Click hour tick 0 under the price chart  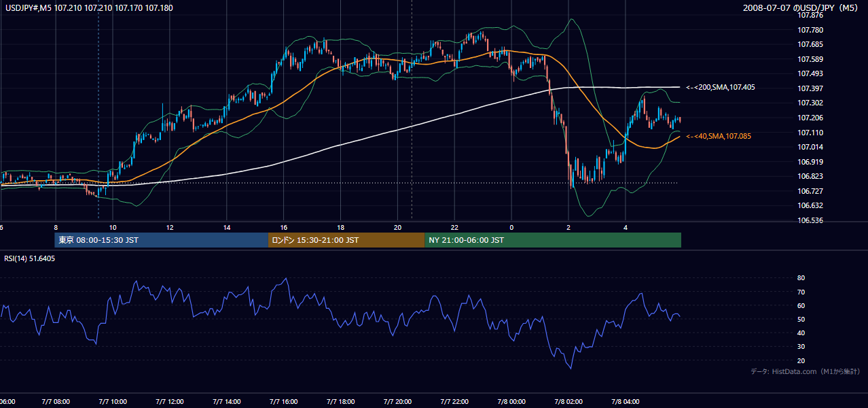(512, 228)
